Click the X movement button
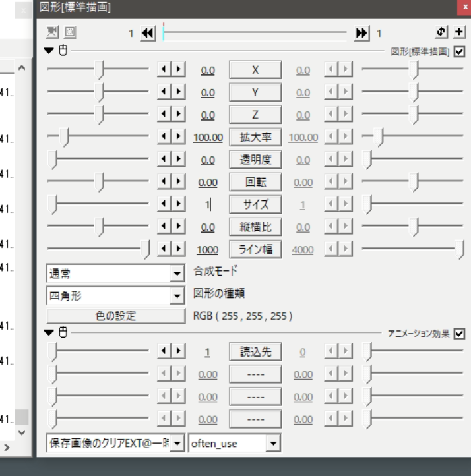This screenshot has width=471, height=476. coord(255,70)
